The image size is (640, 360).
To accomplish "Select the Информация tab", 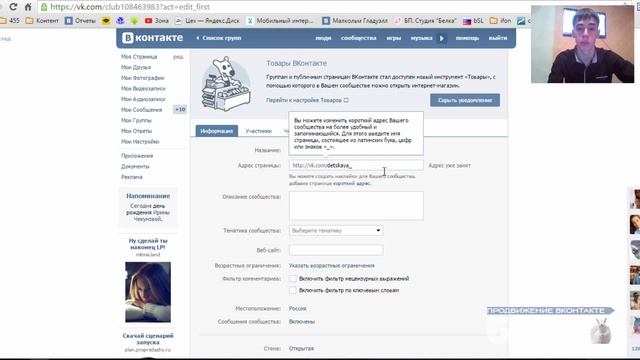I will click(217, 131).
